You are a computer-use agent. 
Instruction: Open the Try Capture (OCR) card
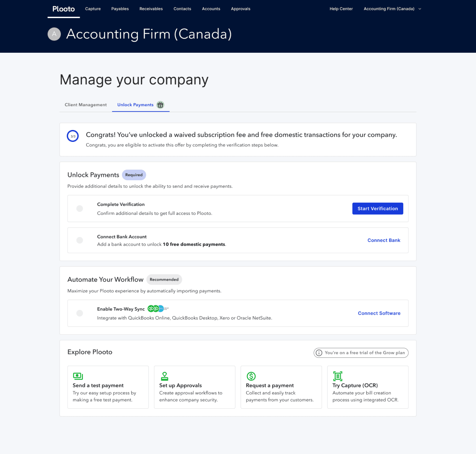point(368,387)
